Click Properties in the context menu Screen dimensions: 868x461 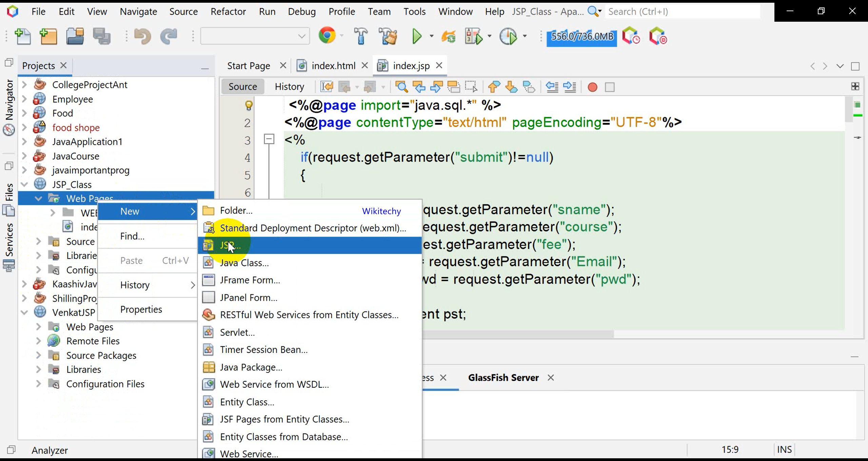pyautogui.click(x=141, y=309)
